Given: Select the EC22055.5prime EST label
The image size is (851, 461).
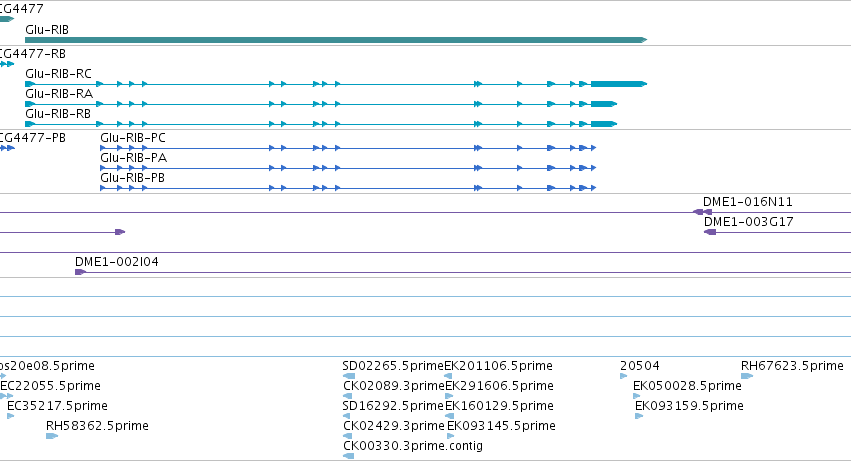Looking at the screenshot, I should click(50, 386).
